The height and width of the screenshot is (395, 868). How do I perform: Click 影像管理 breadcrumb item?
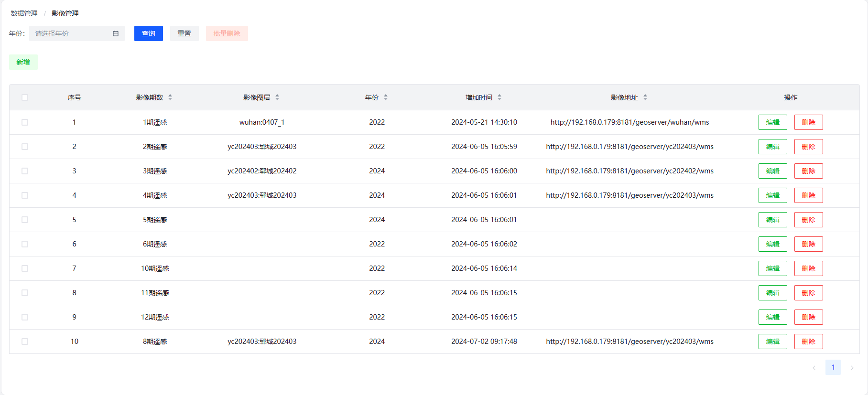tap(65, 13)
